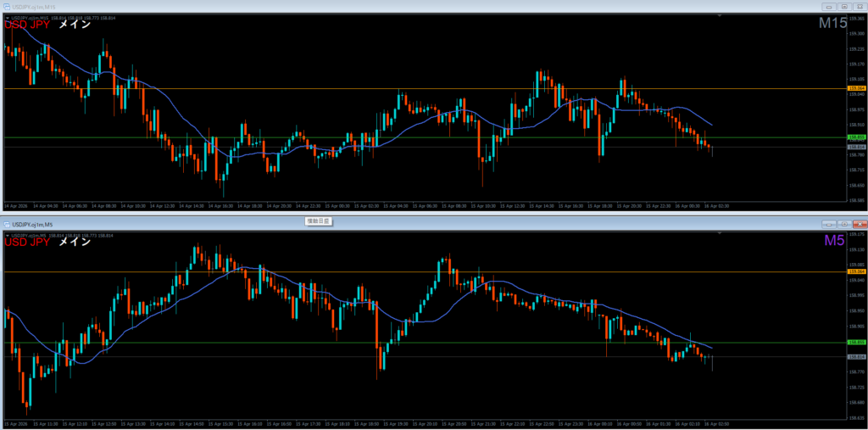The width and height of the screenshot is (868, 430).
Task: Click the red USD JPY label in M5 chart
Action: 28,242
